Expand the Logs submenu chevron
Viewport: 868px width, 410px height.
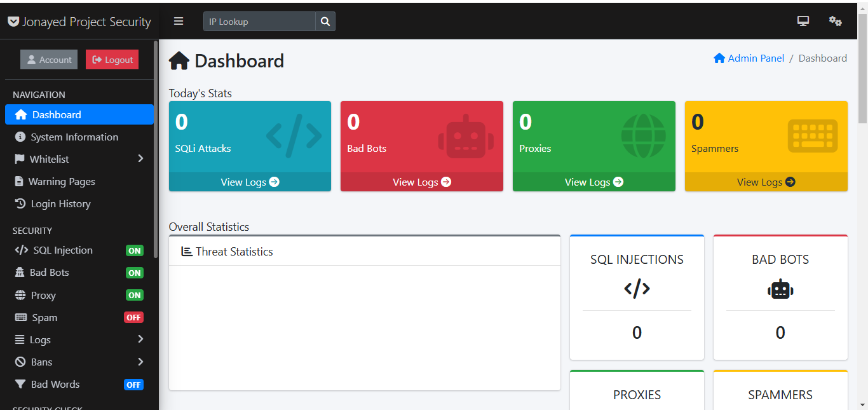(140, 339)
